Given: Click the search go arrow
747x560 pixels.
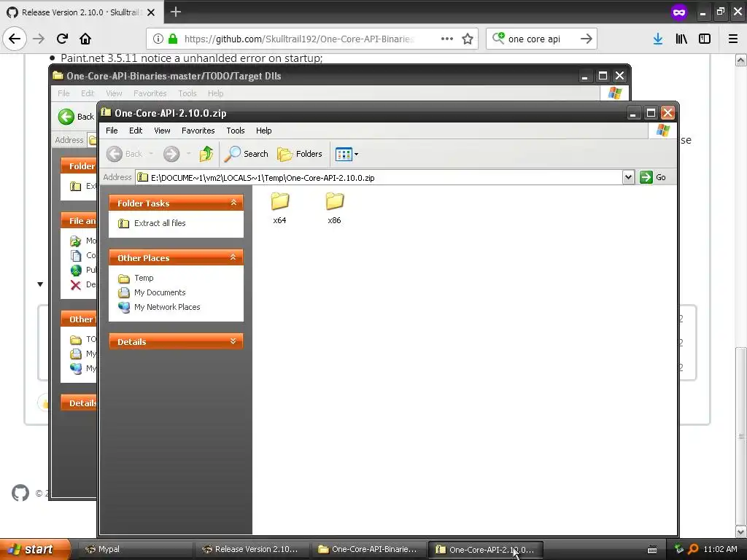Looking at the screenshot, I should 587,39.
